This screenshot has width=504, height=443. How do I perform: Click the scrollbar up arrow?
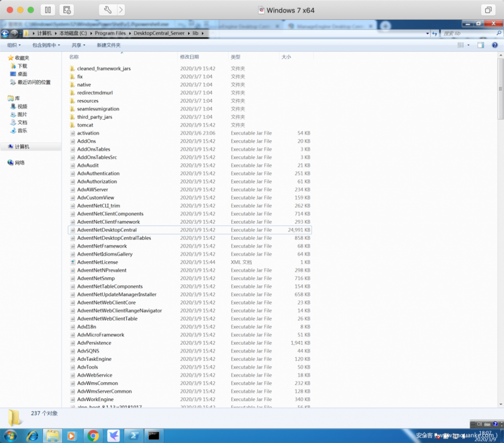coord(500,56)
